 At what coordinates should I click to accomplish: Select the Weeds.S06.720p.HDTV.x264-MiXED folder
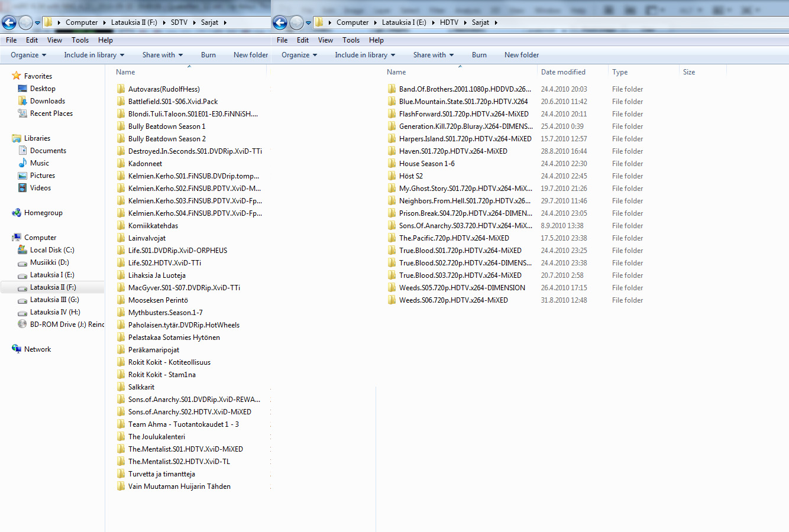click(454, 300)
